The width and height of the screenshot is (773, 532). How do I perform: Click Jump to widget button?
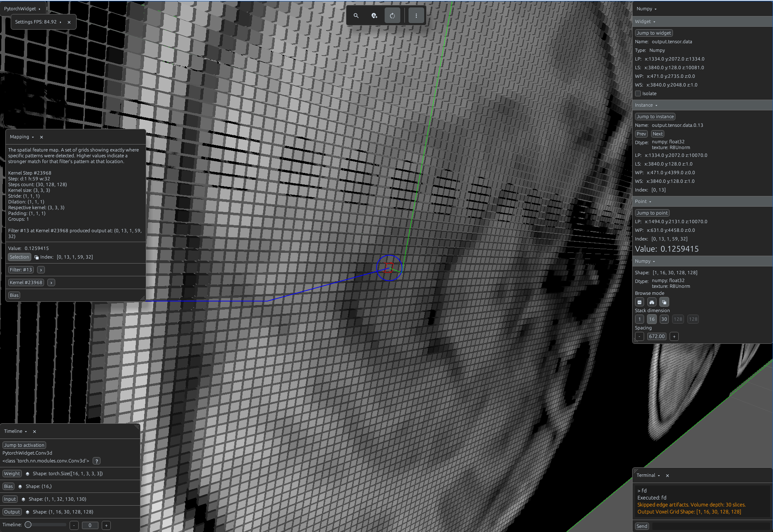654,33
